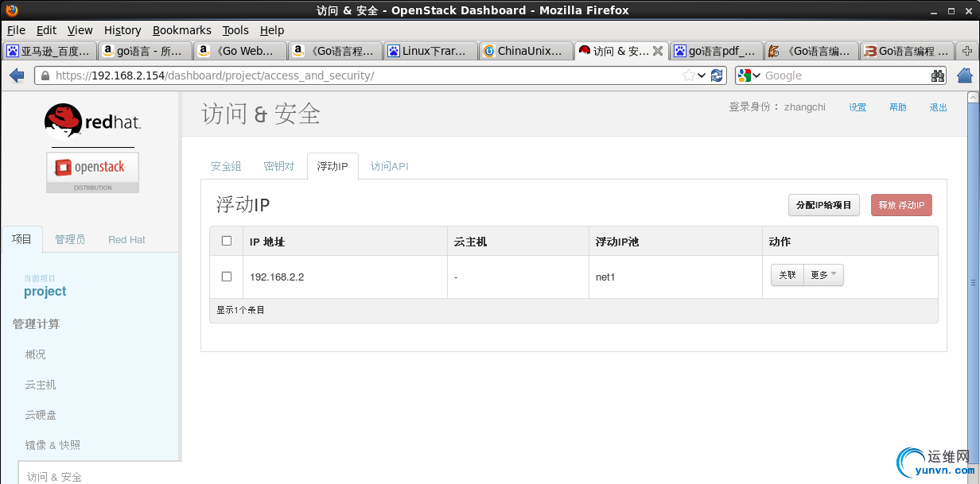The height and width of the screenshot is (484, 980).
Task: Click the OpenStack distribution logo
Action: (x=92, y=172)
